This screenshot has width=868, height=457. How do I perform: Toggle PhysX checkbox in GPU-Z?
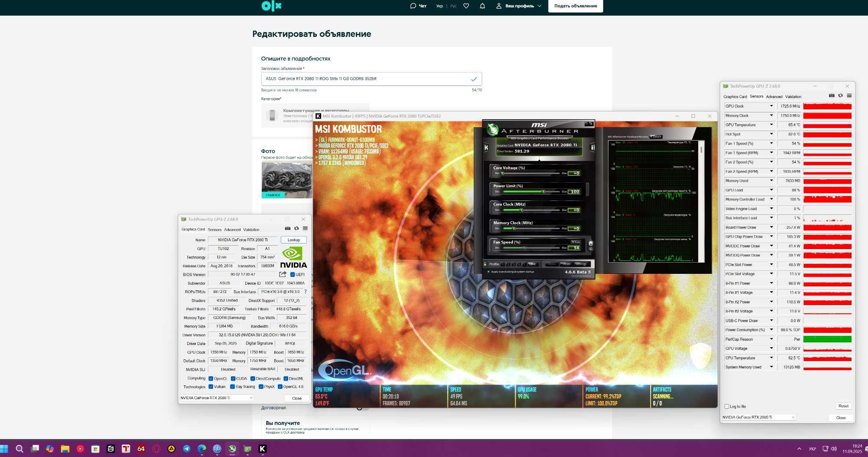click(261, 387)
